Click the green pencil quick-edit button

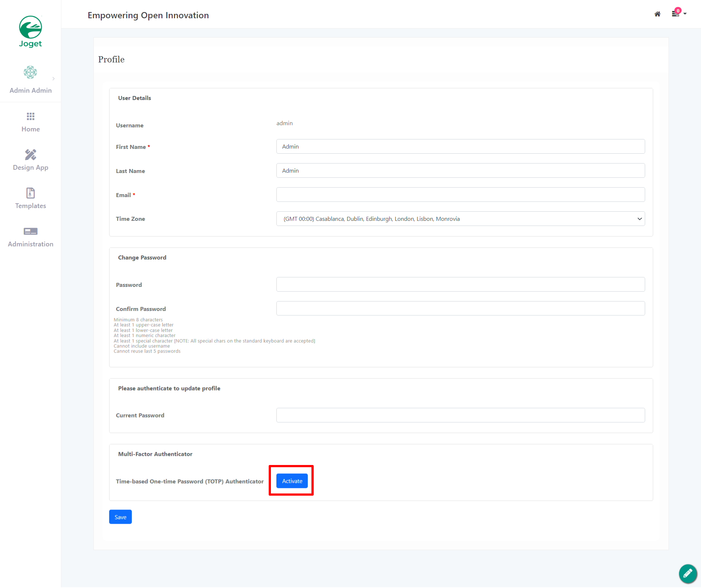687,573
